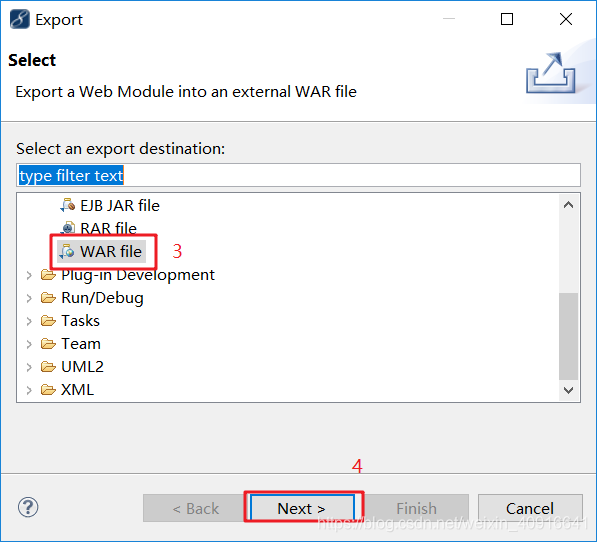597x542 pixels.
Task: Click the Next > button
Action: [x=302, y=508]
